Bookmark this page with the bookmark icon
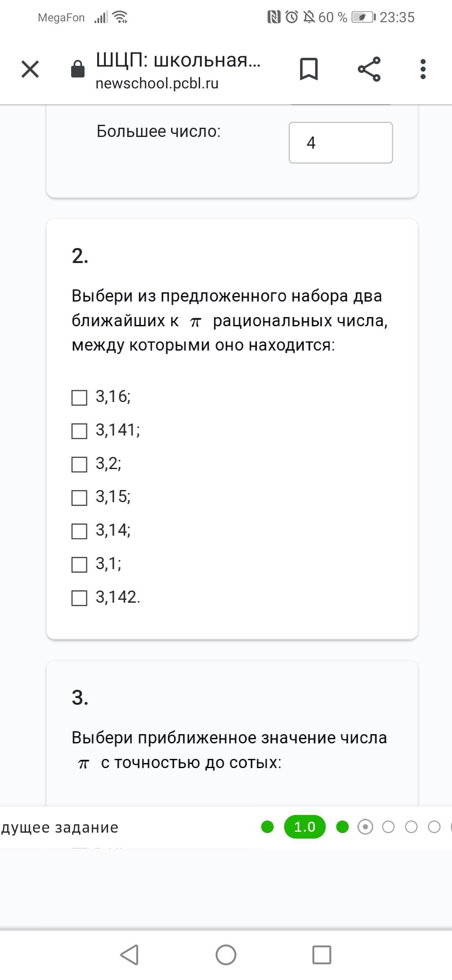452x980 pixels. coord(309,69)
